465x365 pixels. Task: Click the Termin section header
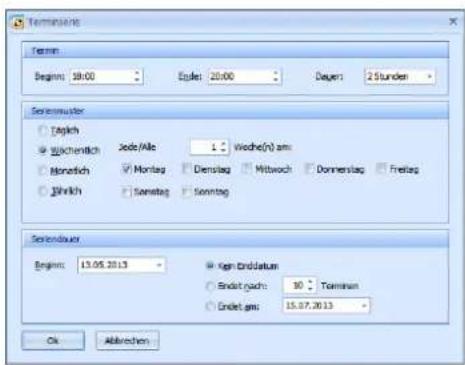click(x=235, y=51)
